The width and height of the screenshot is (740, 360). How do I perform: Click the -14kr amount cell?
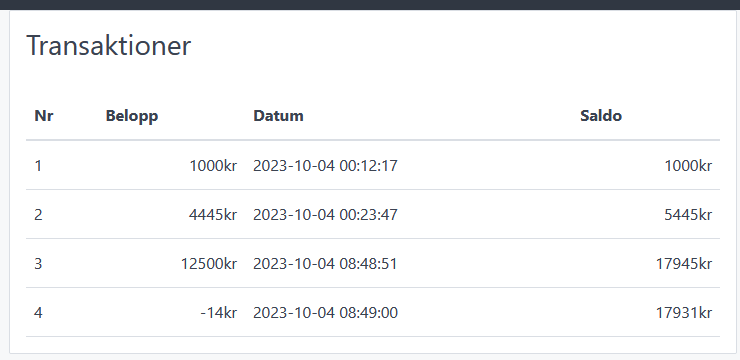[219, 312]
